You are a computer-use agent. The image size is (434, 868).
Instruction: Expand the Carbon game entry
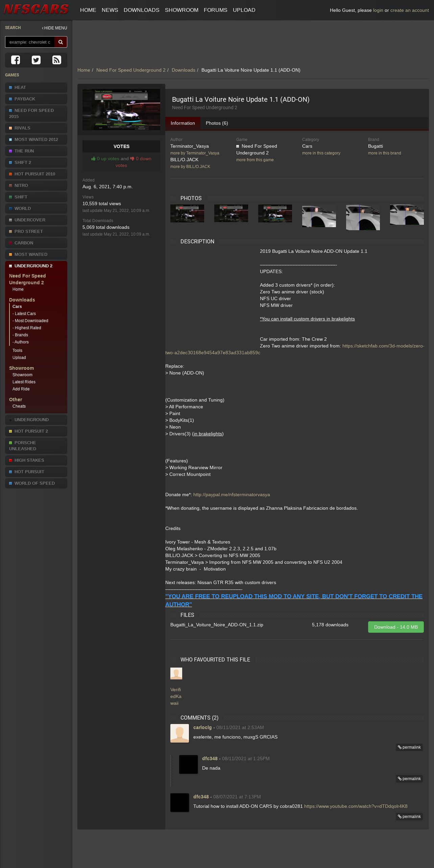point(36,243)
